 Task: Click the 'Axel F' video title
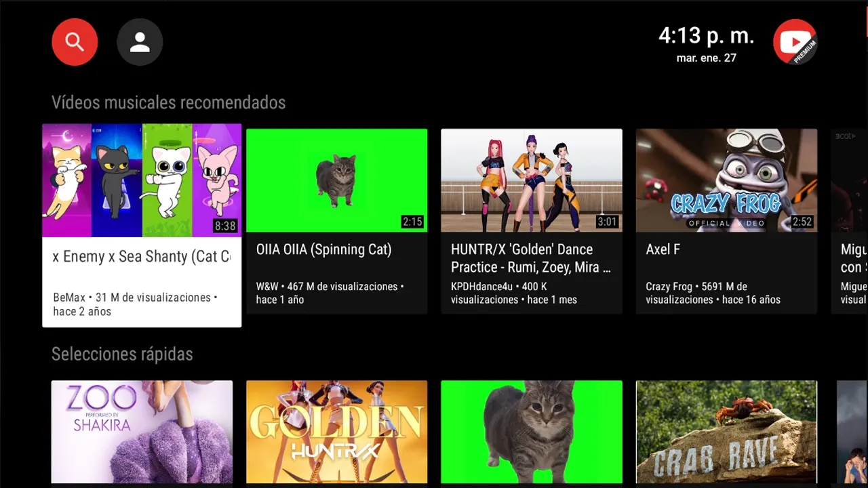(663, 249)
